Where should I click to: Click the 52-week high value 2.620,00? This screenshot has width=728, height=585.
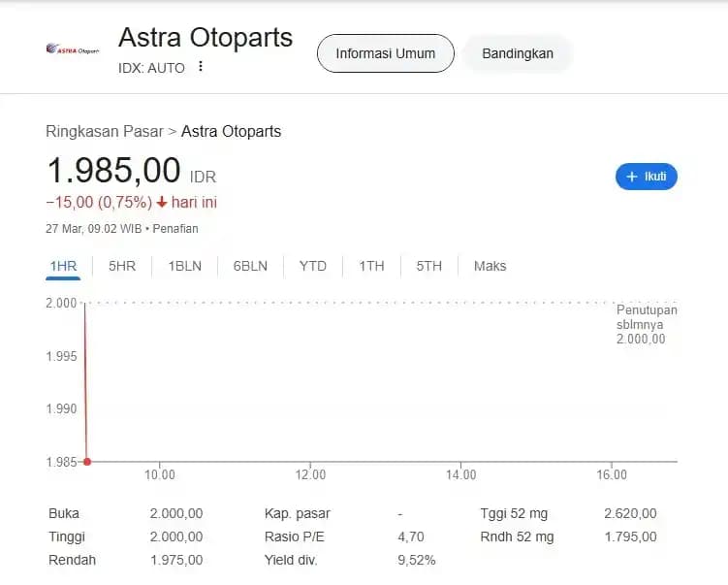coord(630,513)
